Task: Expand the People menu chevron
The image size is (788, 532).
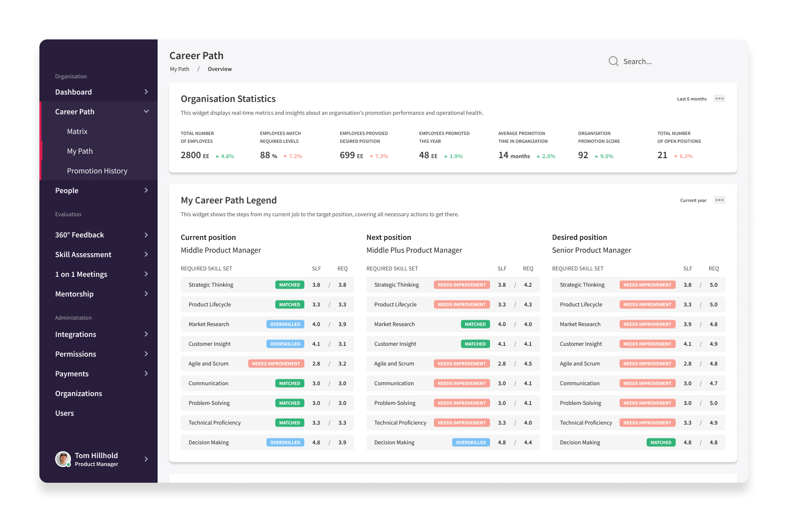Action: pyautogui.click(x=146, y=190)
